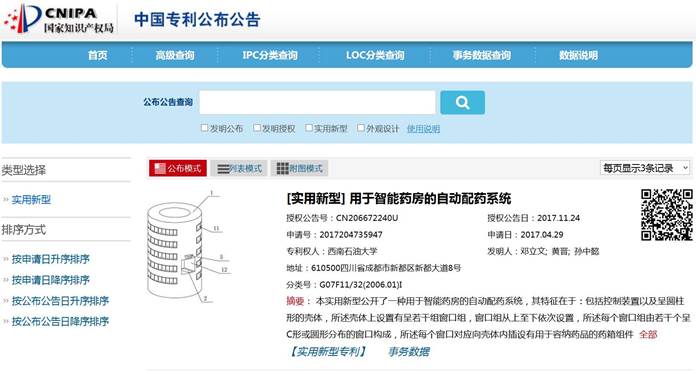Focus the 公布公告查询 search field
This screenshot has height=373, width=696.
(x=317, y=103)
